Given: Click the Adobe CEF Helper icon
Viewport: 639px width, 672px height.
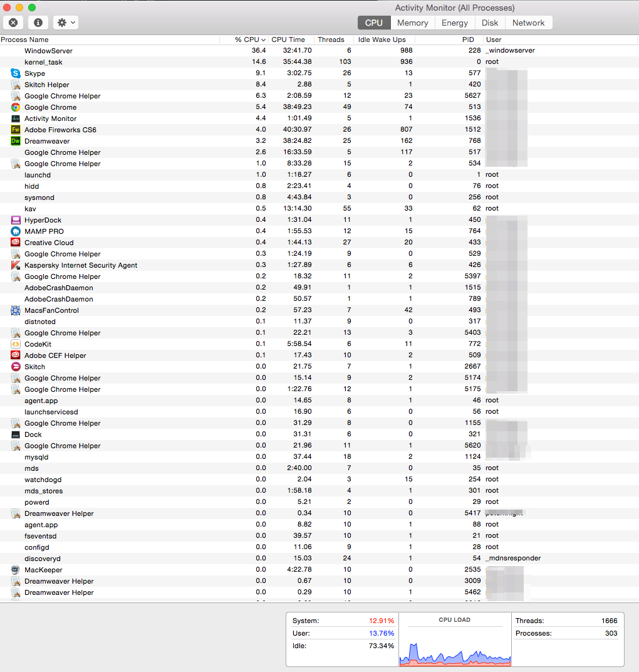Looking at the screenshot, I should tap(16, 355).
